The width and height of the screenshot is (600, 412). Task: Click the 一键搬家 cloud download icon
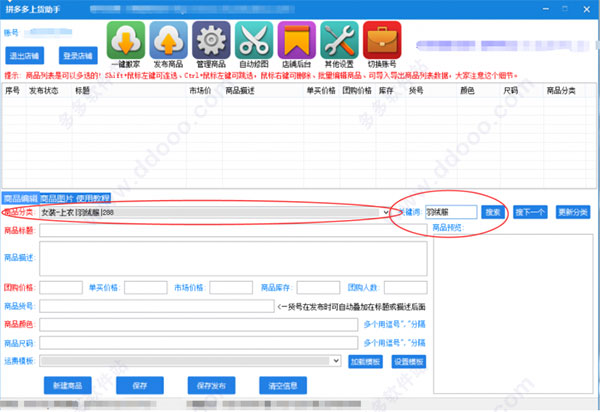(x=126, y=40)
